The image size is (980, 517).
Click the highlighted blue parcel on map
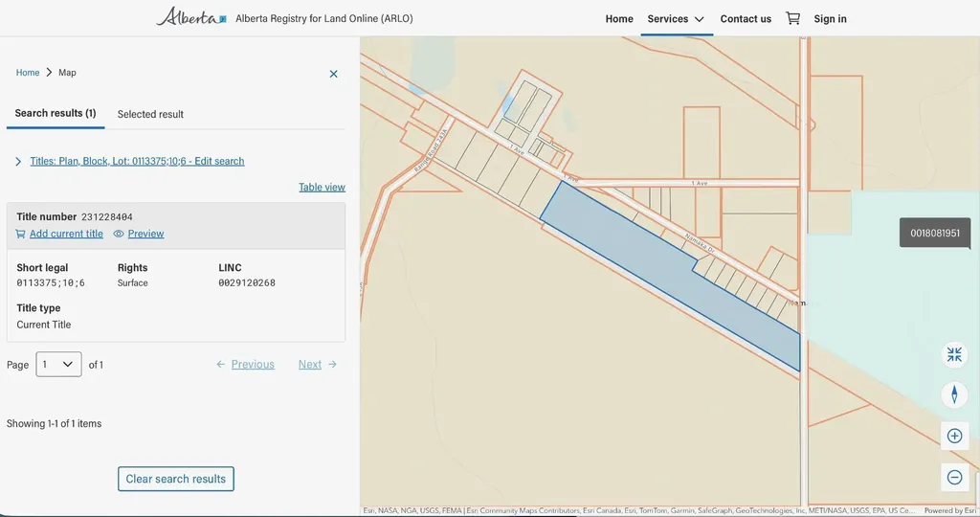tap(662, 269)
